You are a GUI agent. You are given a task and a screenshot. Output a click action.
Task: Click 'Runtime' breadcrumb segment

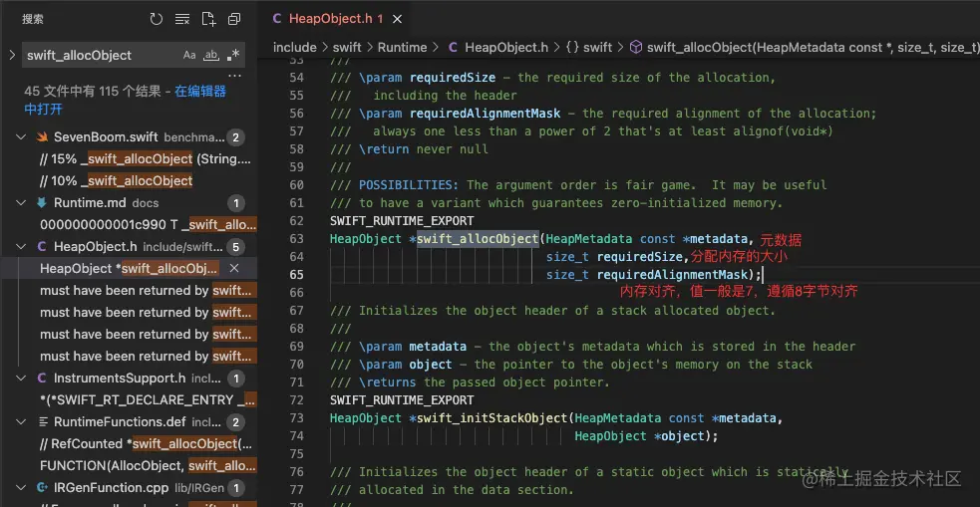402,48
